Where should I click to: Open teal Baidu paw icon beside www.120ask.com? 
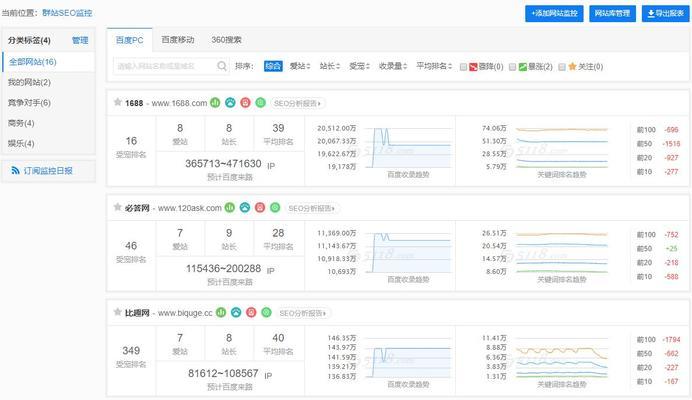pyautogui.click(x=245, y=207)
